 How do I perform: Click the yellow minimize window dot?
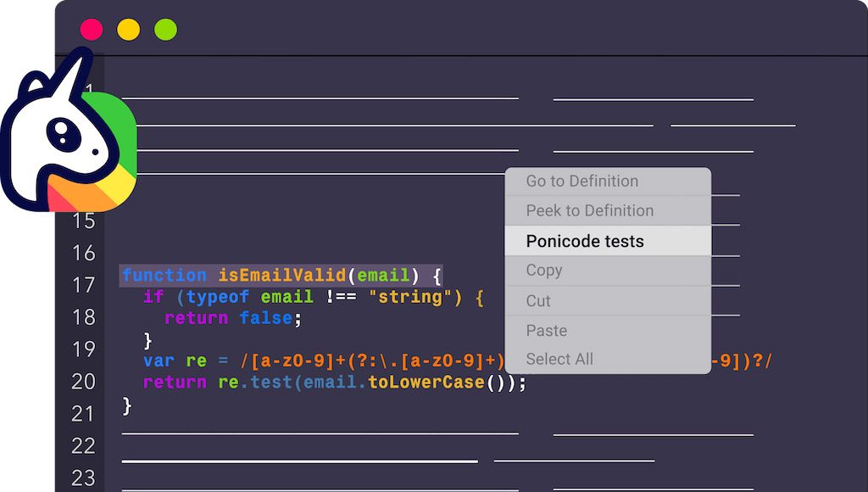pos(129,30)
